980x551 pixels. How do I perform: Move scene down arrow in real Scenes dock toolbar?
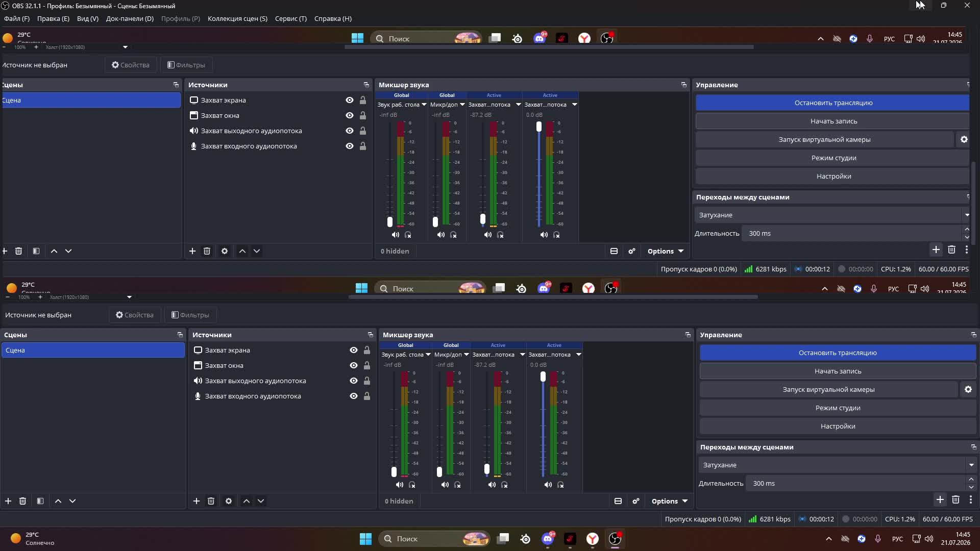tap(72, 501)
